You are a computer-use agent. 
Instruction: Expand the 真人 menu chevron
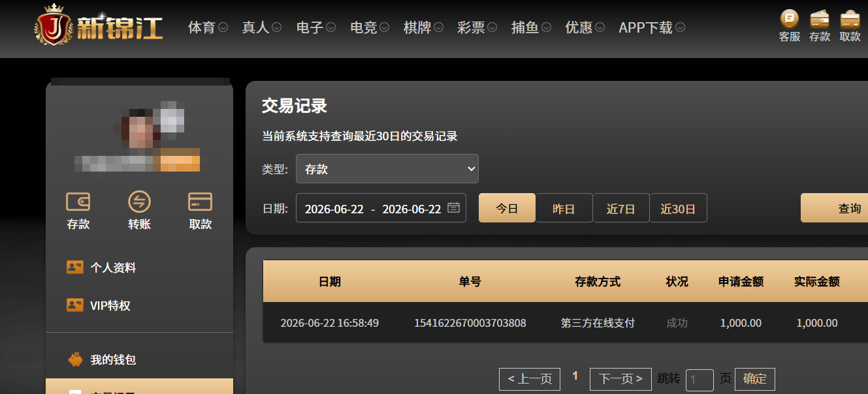(276, 27)
